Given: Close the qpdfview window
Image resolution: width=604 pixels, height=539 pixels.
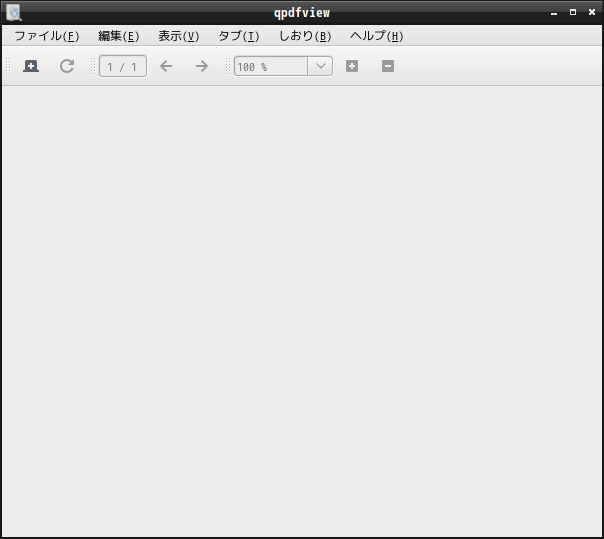Looking at the screenshot, I should (x=592, y=12).
